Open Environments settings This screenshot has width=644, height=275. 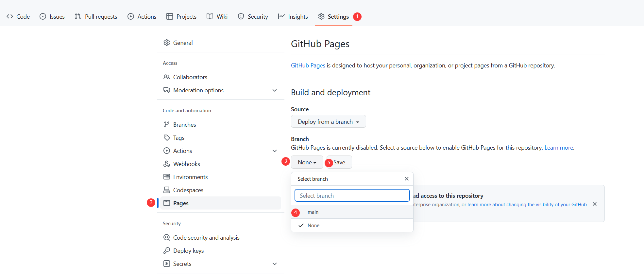pyautogui.click(x=221, y=177)
